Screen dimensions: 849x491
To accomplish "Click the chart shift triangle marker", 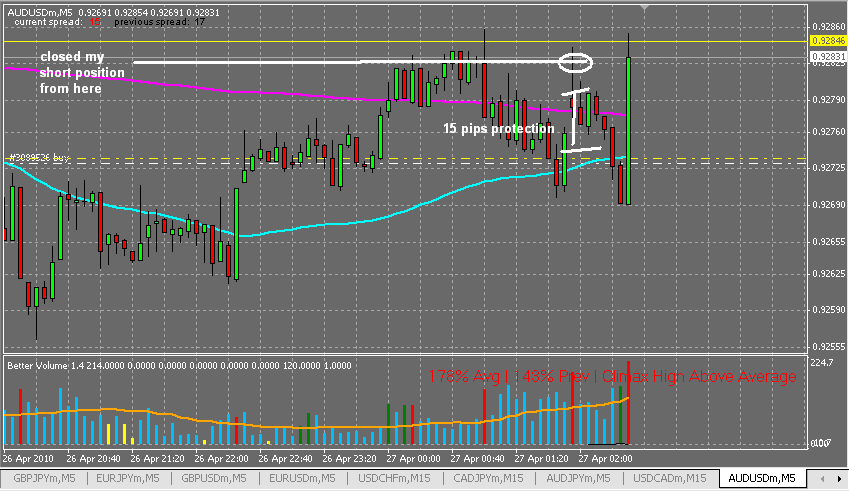I will (x=644, y=8).
